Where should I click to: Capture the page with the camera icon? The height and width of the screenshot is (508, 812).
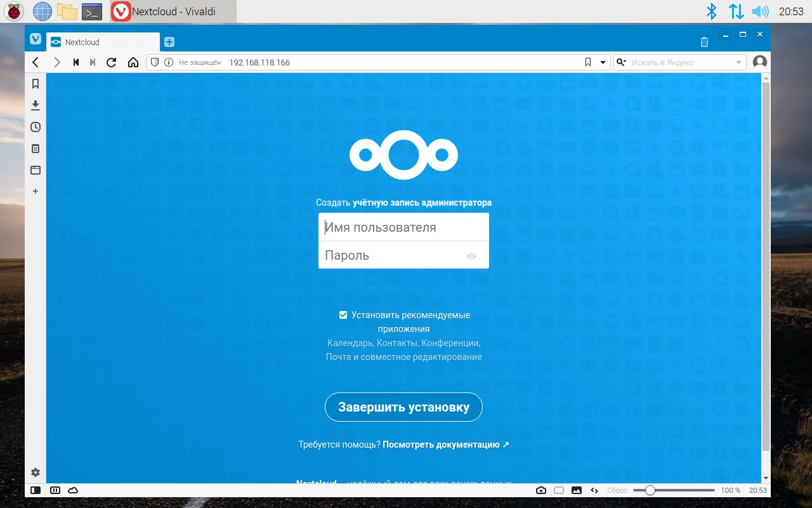point(541,490)
